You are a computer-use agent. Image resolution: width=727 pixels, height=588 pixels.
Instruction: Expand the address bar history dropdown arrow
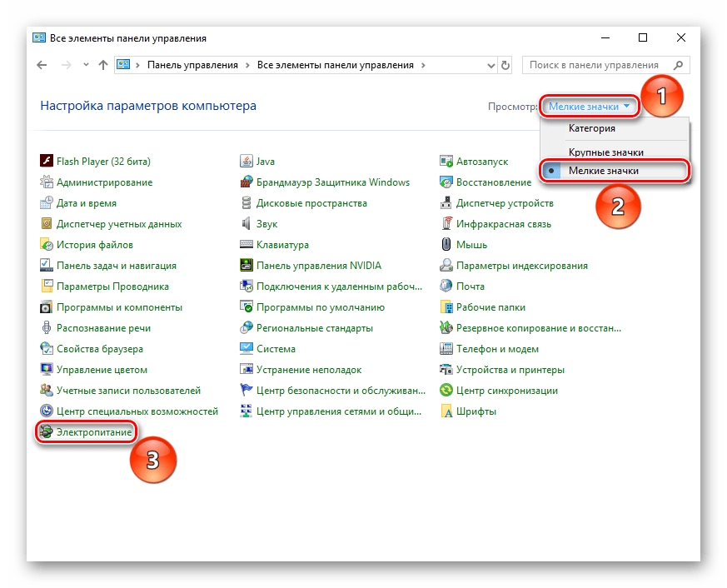point(487,65)
